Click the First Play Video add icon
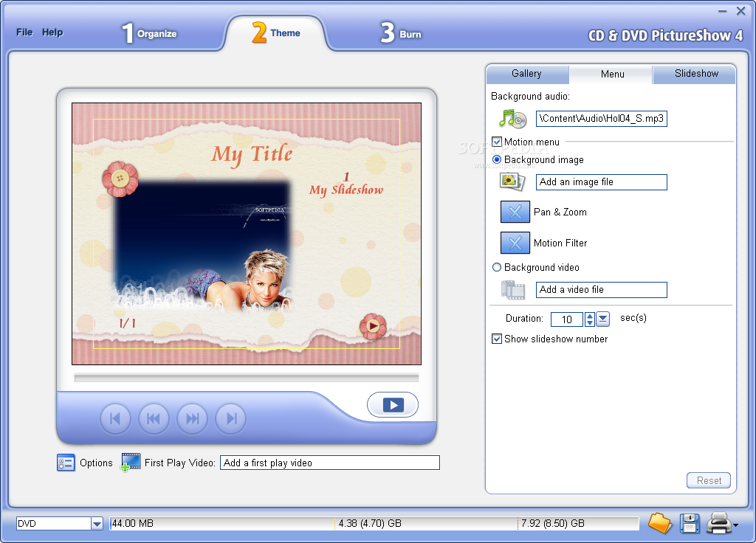 pos(131,463)
